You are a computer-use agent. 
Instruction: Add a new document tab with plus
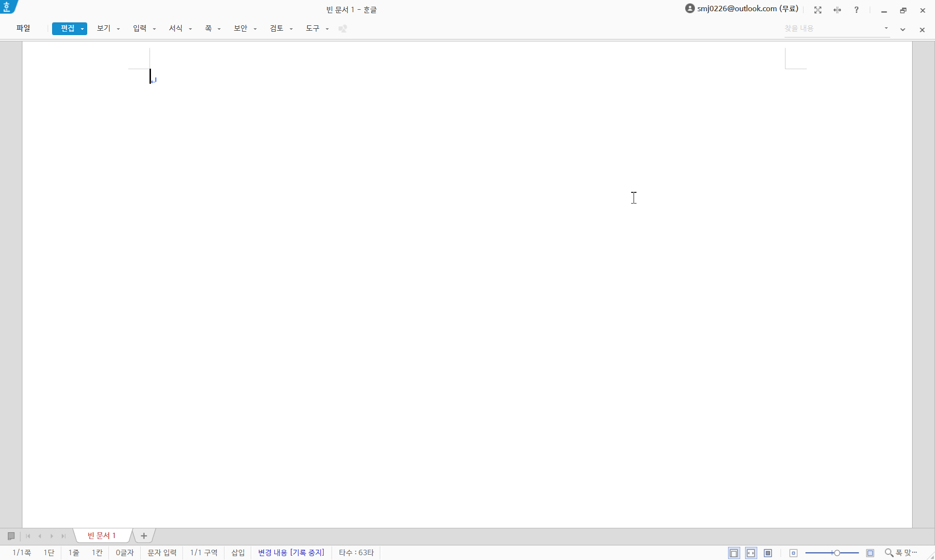[144, 536]
